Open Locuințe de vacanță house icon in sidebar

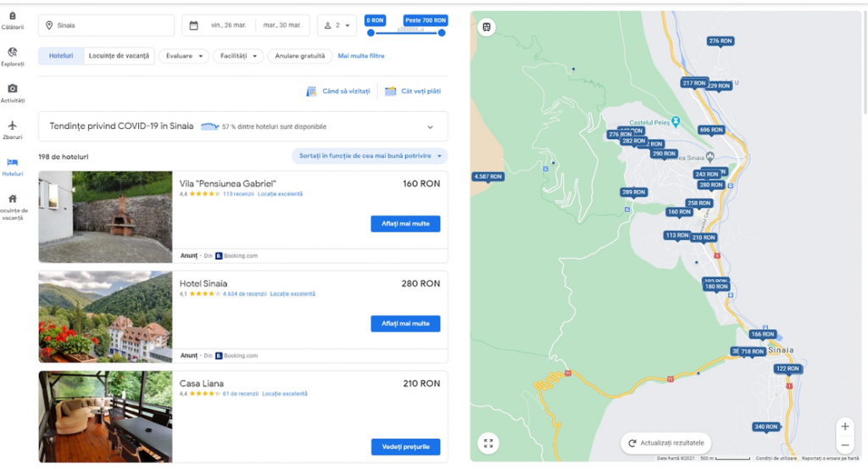click(x=12, y=203)
